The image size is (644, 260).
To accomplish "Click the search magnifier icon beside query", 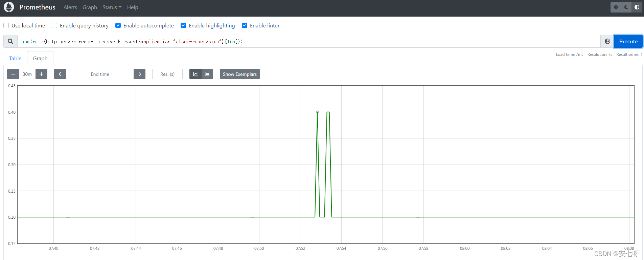I will point(10,41).
